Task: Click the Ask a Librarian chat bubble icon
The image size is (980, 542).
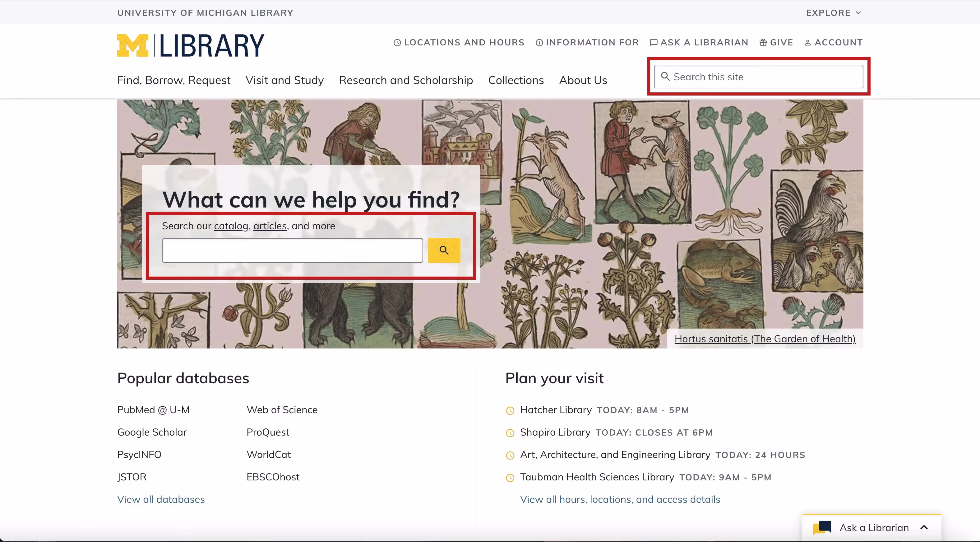Action: pyautogui.click(x=822, y=528)
